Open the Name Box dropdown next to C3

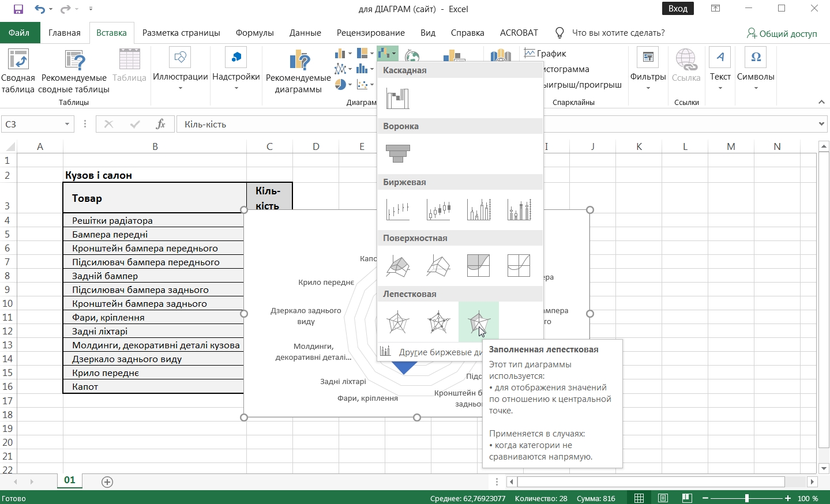point(67,124)
